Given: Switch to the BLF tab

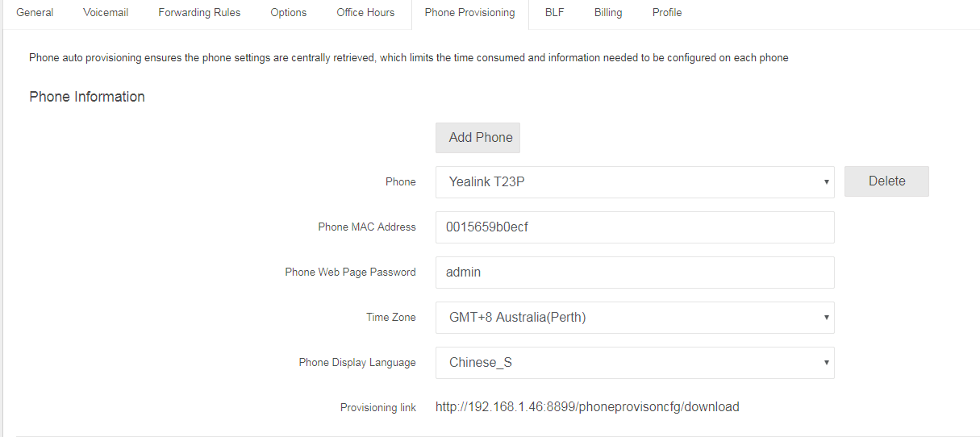Looking at the screenshot, I should pos(555,13).
